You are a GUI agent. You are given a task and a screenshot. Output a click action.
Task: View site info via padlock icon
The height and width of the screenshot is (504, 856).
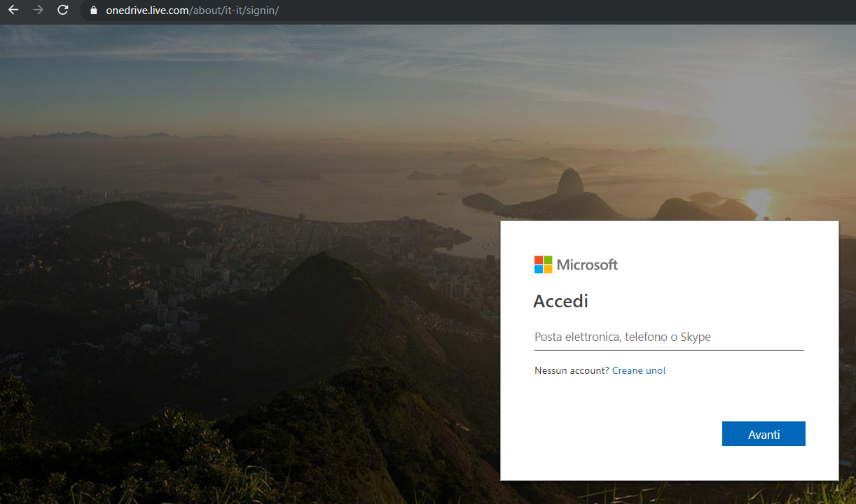pyautogui.click(x=93, y=10)
